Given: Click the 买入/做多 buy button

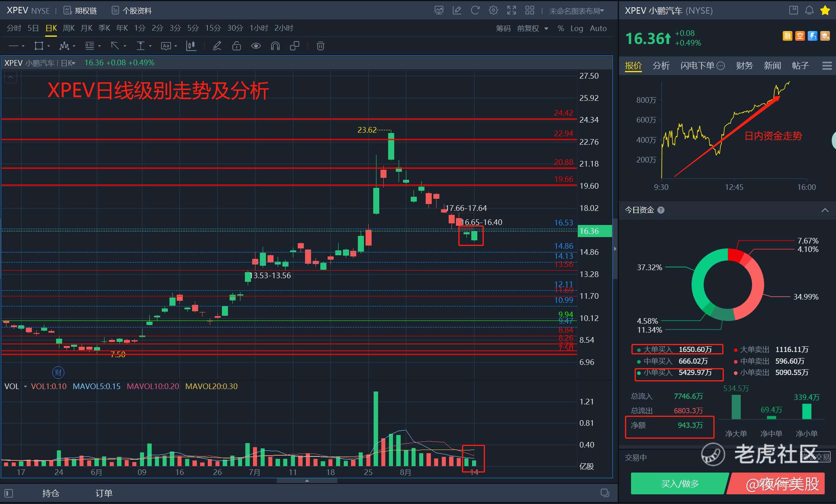Looking at the screenshot, I should coord(680,483).
